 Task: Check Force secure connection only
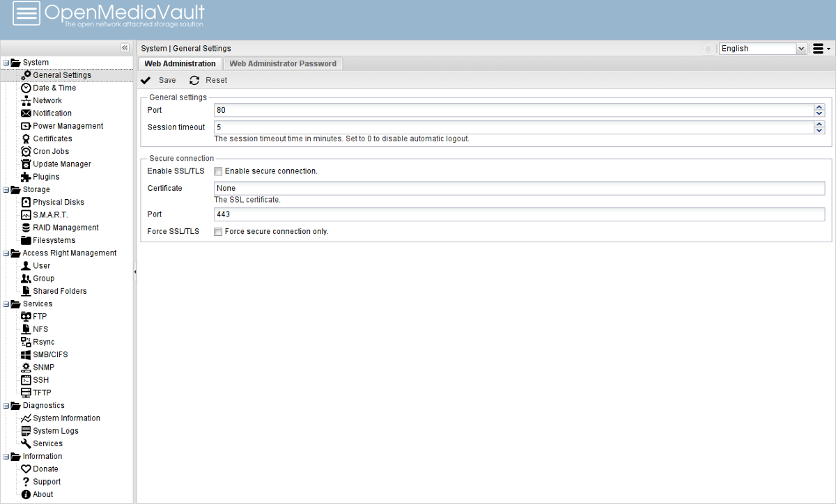218,231
